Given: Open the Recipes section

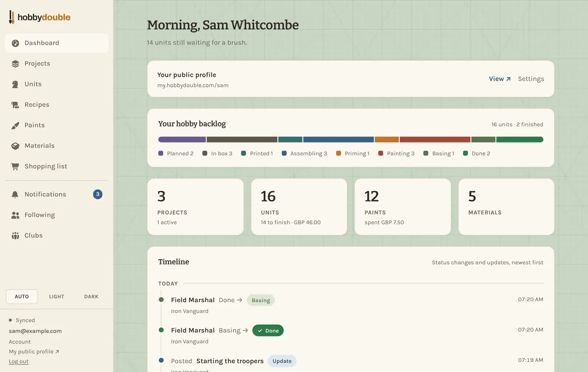Looking at the screenshot, I should pyautogui.click(x=57, y=105).
